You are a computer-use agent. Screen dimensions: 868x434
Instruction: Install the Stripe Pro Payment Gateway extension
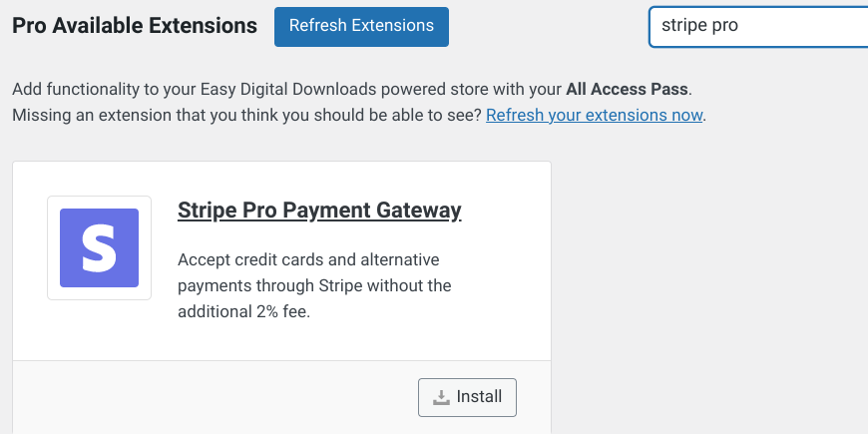[x=467, y=397]
